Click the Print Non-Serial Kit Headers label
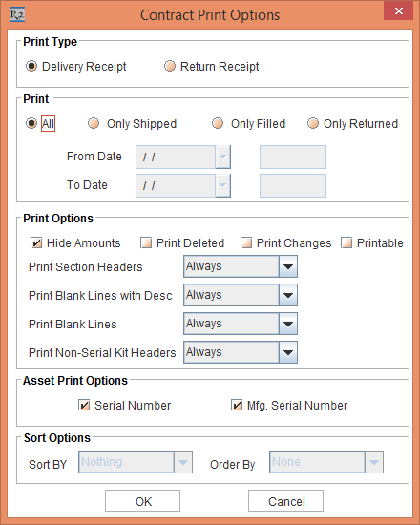Image resolution: width=420 pixels, height=525 pixels. pyautogui.click(x=102, y=352)
